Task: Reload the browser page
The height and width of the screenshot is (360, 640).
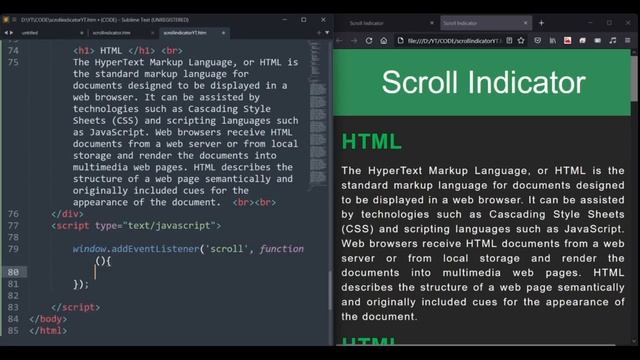Action: pyautogui.click(x=369, y=40)
